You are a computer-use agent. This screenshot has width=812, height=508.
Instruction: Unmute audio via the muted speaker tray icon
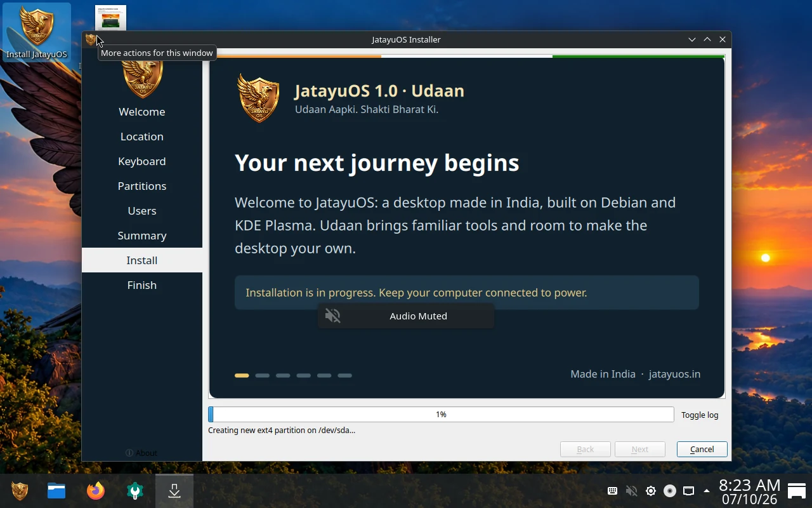coord(631,491)
